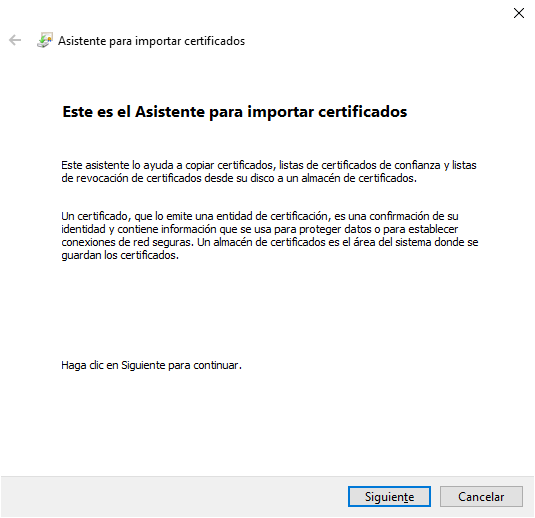Click the word 'importar' in the bold heading
This screenshot has width=535, height=518.
pyautogui.click(x=280, y=112)
